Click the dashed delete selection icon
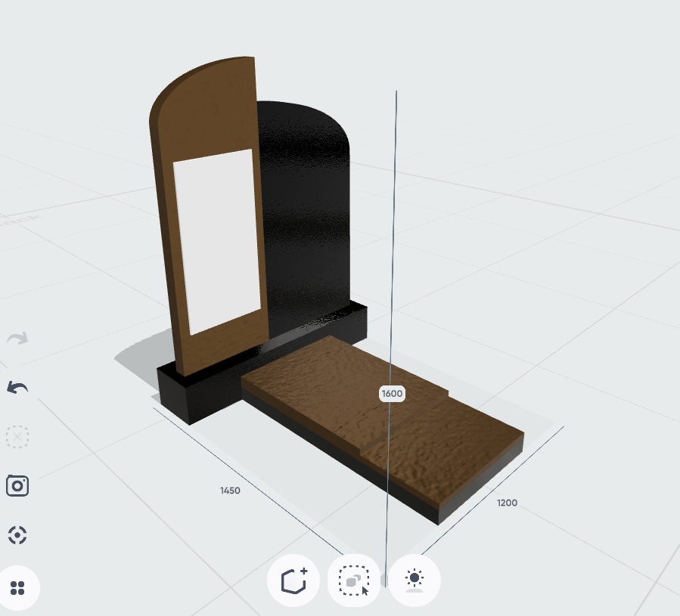The image size is (680, 616). [x=17, y=437]
